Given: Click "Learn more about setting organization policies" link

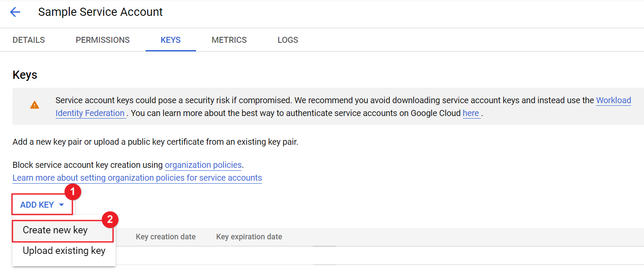Looking at the screenshot, I should pos(137,178).
